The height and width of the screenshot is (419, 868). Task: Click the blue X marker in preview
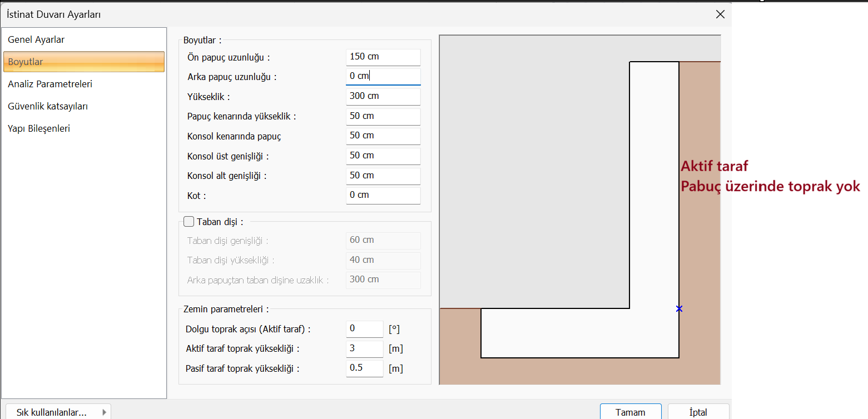point(679,308)
